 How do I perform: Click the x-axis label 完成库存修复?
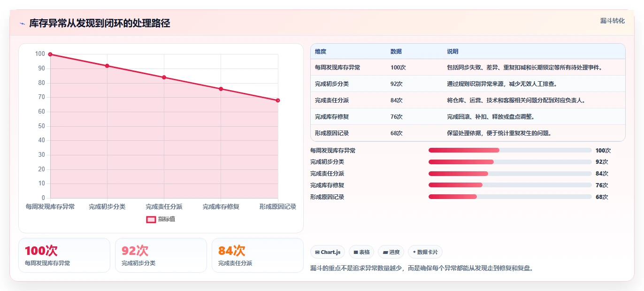[221, 207]
